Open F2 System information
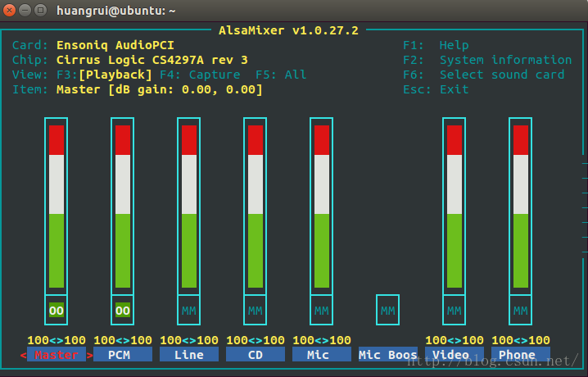 (487, 60)
